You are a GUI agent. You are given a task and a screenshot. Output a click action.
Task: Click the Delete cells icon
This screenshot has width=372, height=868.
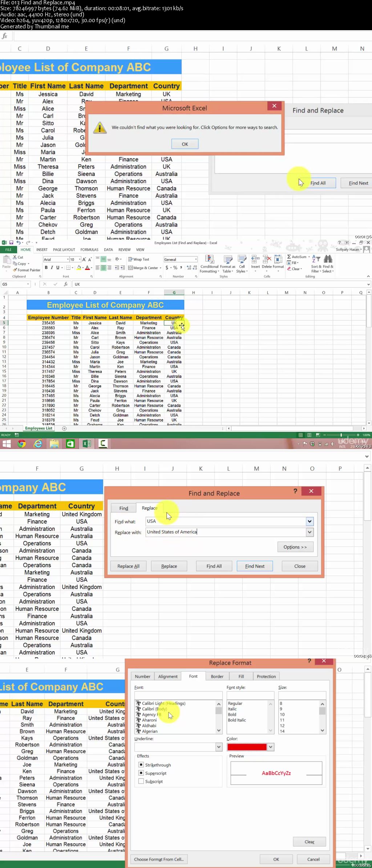click(267, 259)
